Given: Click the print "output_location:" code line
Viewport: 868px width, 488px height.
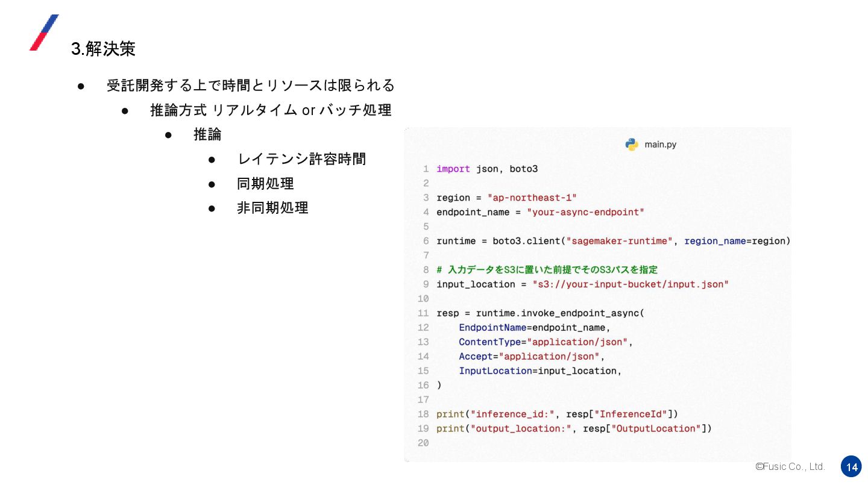Looking at the screenshot, I should coord(574,429).
